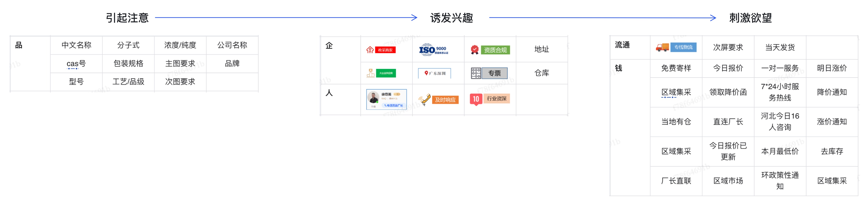The width and height of the screenshot is (868, 206).
Task: Click the 免费寄样 table cell
Action: coord(676,68)
